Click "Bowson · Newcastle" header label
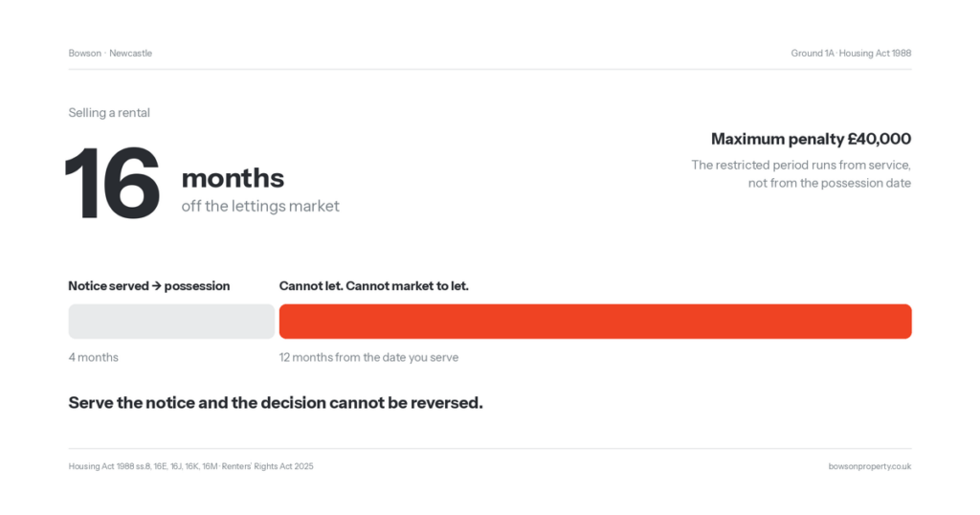The height and width of the screenshot is (515, 980). pyautogui.click(x=110, y=53)
